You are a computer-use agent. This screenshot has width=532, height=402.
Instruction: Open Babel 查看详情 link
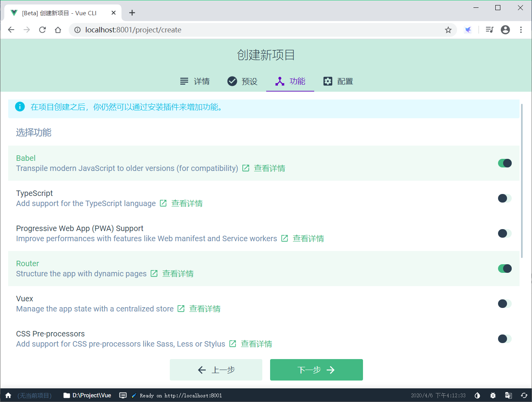coord(269,168)
